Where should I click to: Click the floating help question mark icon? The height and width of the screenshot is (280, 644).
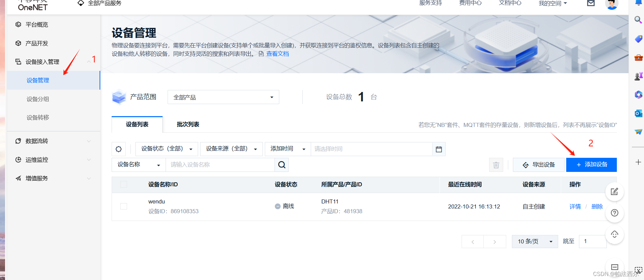(614, 213)
